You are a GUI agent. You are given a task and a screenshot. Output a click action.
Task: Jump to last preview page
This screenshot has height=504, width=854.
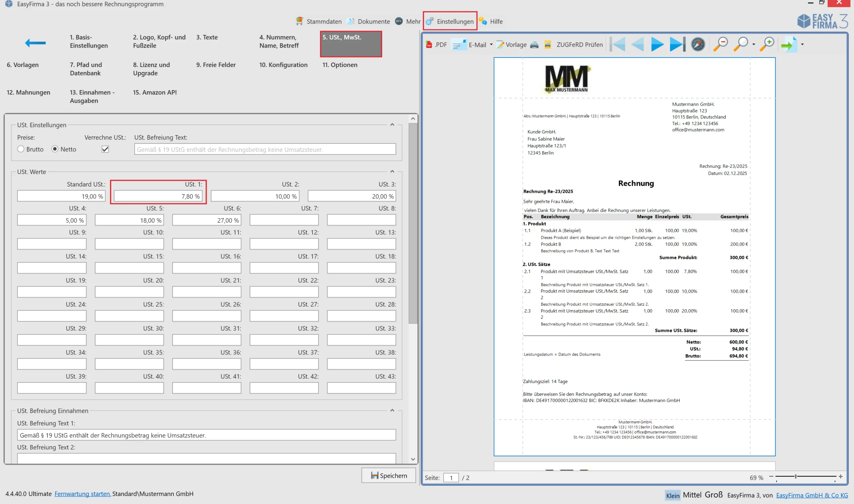[678, 44]
